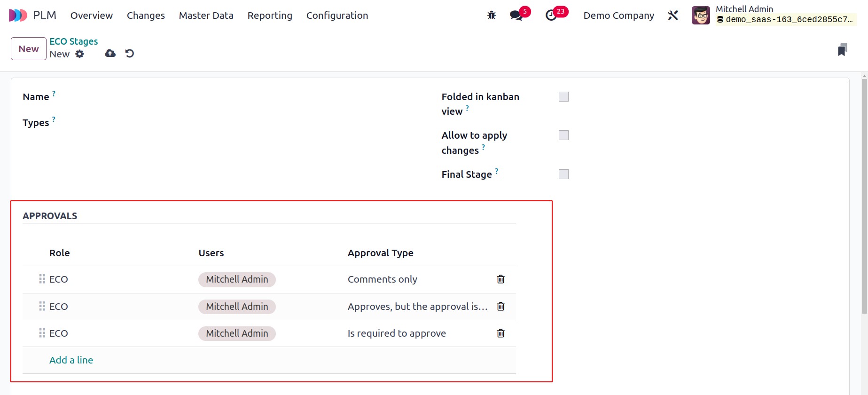Screen dimensions: 868x395
Task: Enable the Folded in kanban view checkbox
Action: pyautogui.click(x=563, y=97)
